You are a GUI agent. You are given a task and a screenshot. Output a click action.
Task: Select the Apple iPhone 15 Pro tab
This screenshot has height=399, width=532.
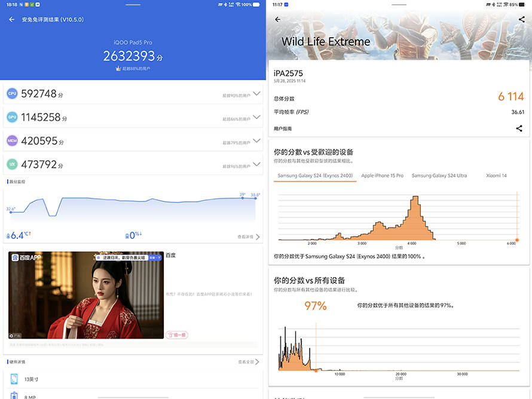tap(382, 176)
